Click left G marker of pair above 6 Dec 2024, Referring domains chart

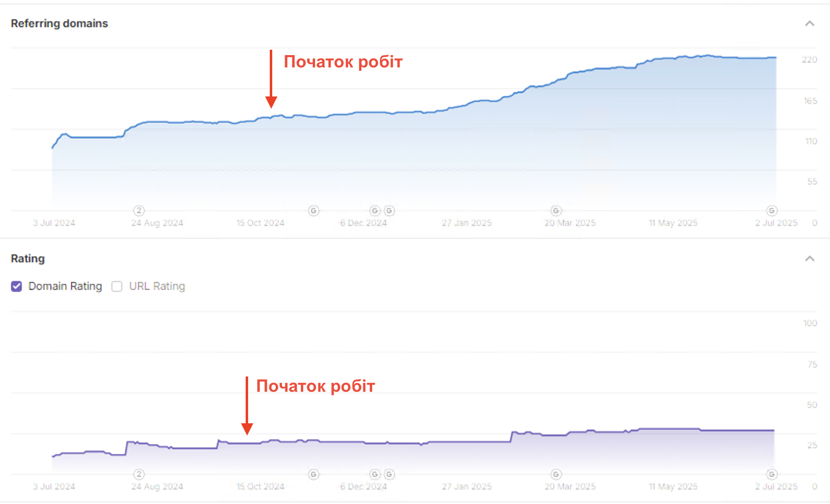coord(375,211)
